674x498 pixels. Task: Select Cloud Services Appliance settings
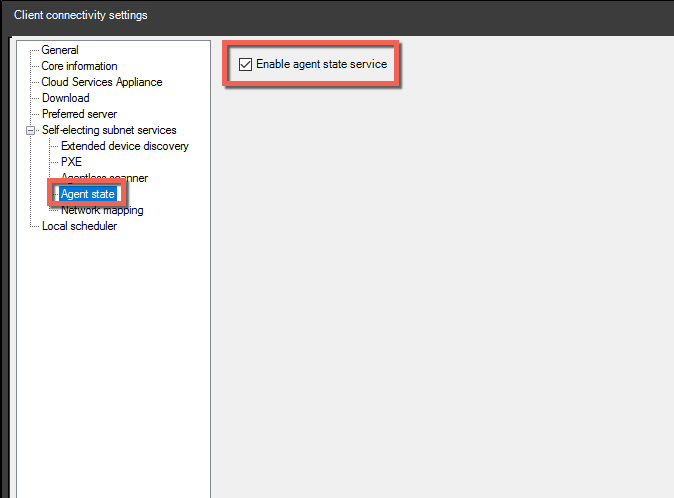point(101,82)
